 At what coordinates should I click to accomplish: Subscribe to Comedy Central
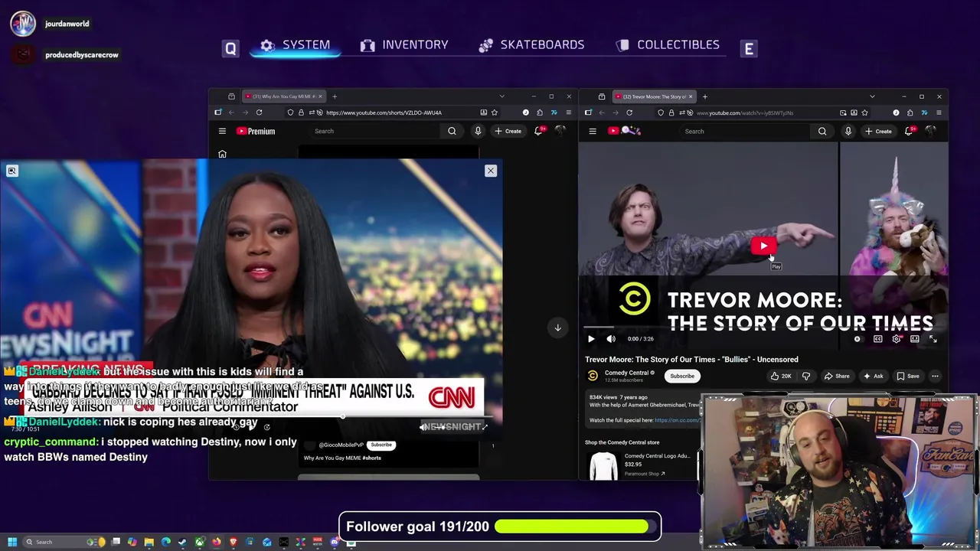pos(682,376)
